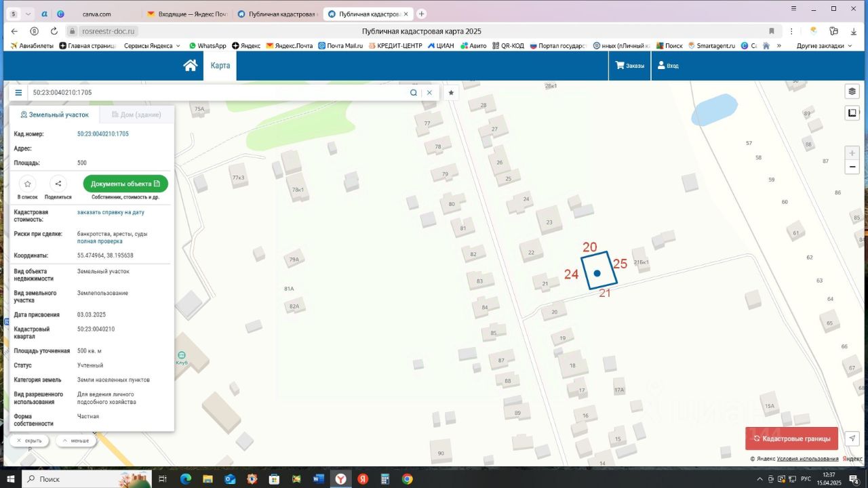Zoom in with the plus button
The width and height of the screenshot is (868, 488).
(x=852, y=153)
